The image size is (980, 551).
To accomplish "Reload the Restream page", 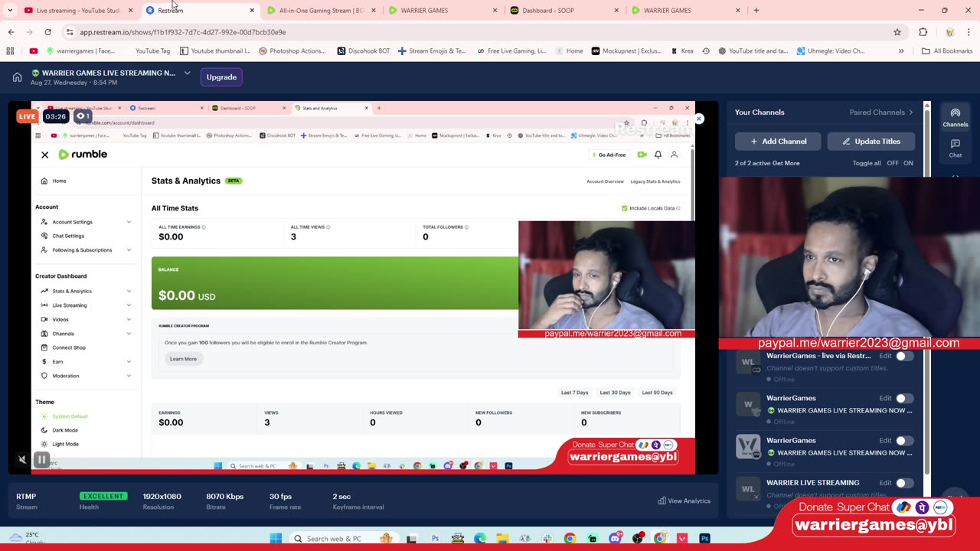I will (47, 32).
